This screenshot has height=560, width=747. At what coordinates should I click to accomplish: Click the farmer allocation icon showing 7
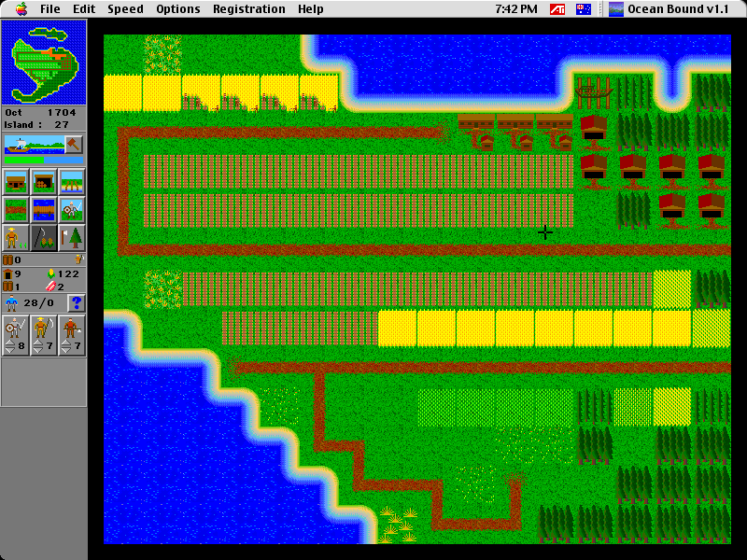tap(43, 328)
